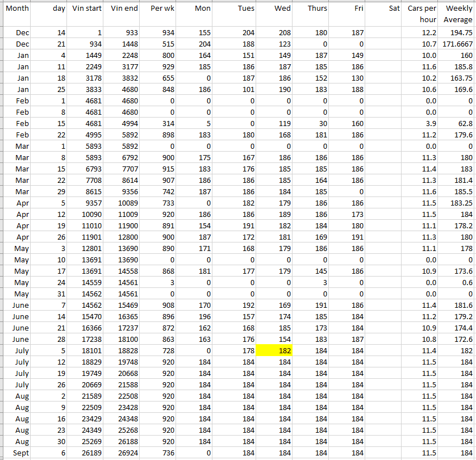Select the 'Weekly Average' header cell
This screenshot has width=476, height=460.
pos(458,14)
